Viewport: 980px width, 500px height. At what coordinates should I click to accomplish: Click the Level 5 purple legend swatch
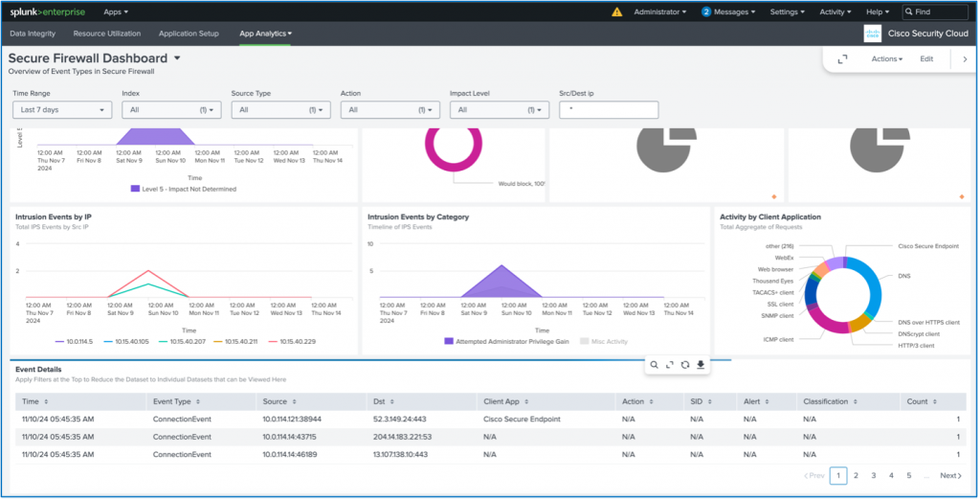(x=135, y=189)
